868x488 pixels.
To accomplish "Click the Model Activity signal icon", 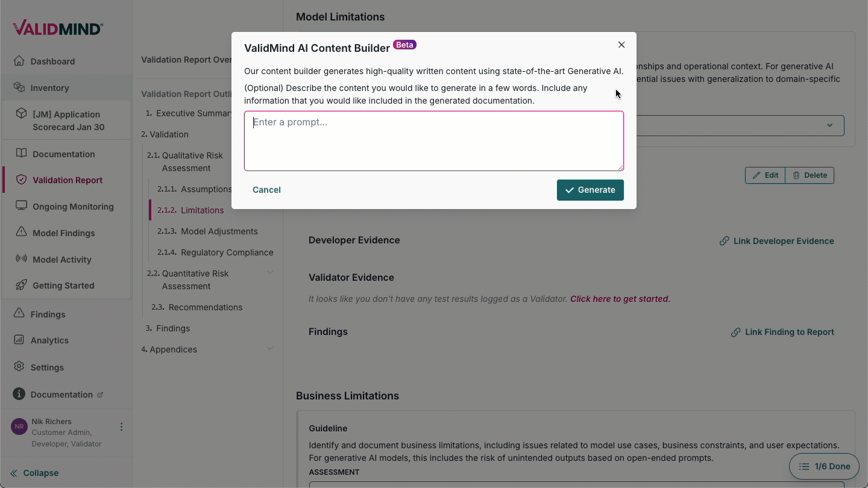I will tap(22, 259).
